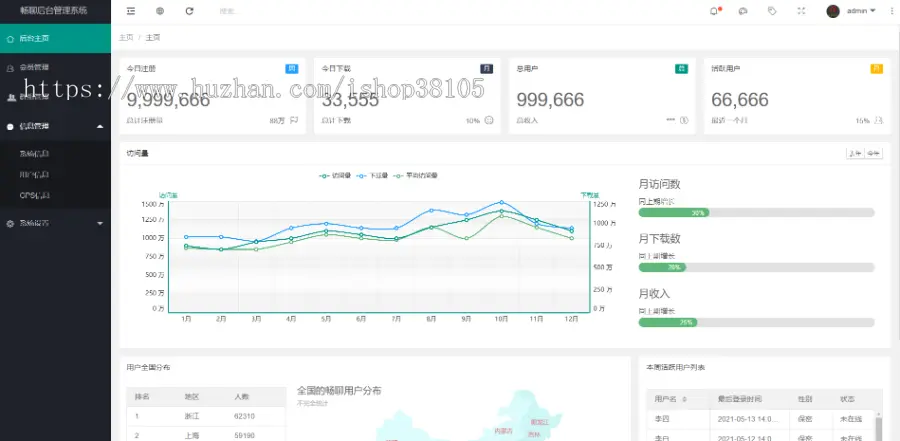
Task: Click the 主页 breadcrumb link after the slash
Action: click(x=153, y=38)
